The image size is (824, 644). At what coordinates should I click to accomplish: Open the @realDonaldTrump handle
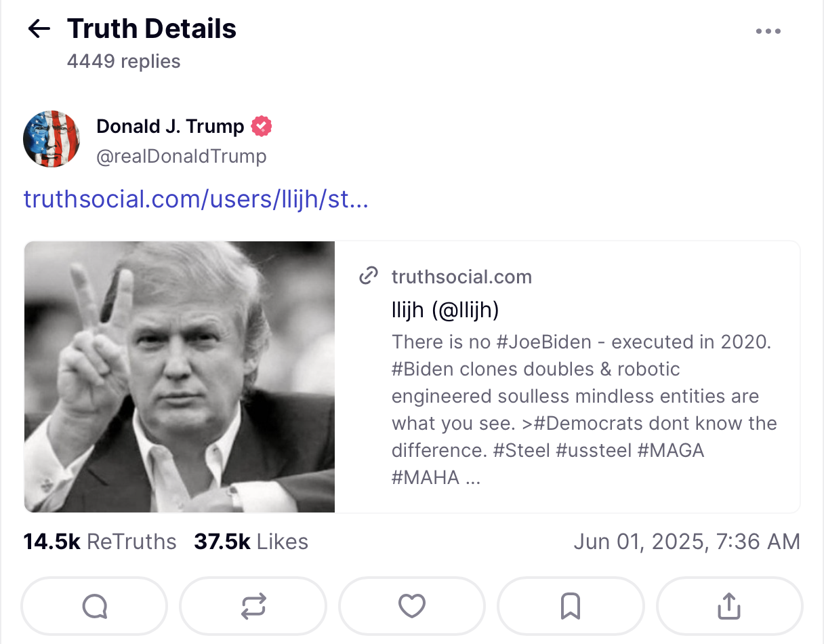[x=181, y=157]
